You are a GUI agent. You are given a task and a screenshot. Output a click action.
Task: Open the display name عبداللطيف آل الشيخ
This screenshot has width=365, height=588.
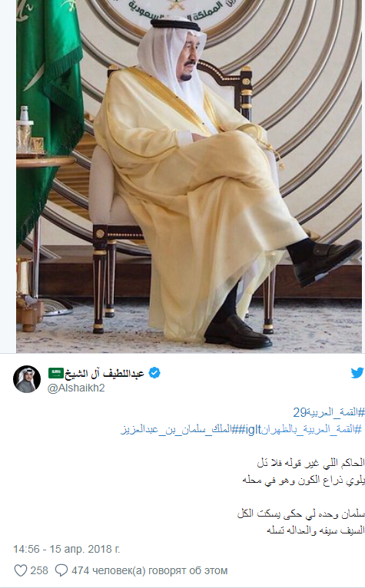point(105,373)
